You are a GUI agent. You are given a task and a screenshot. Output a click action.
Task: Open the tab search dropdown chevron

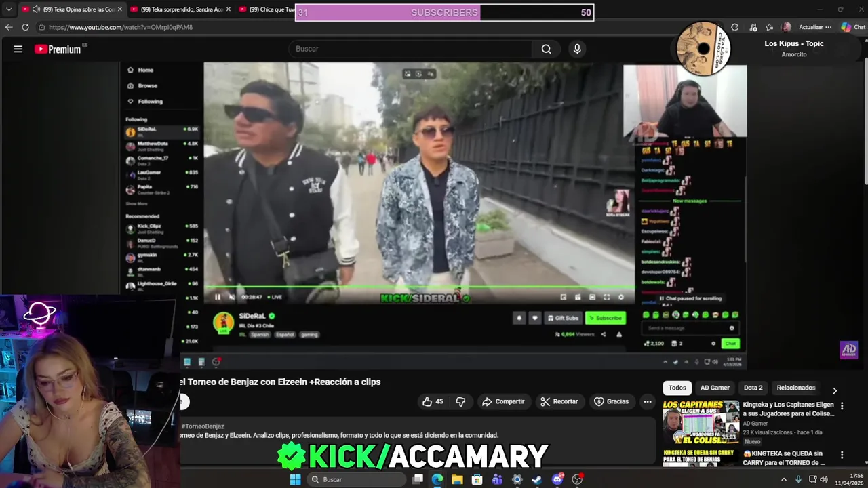point(9,9)
